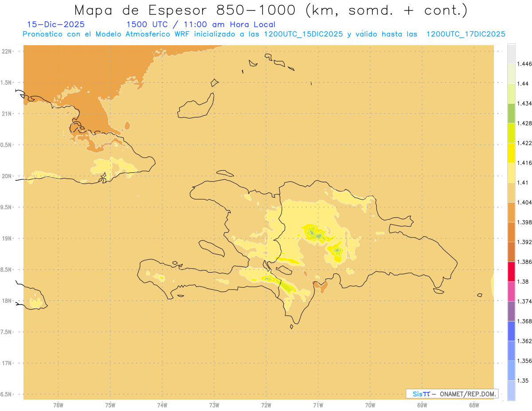
Task: Click the longitude tick label '69W'
Action: coord(422,405)
